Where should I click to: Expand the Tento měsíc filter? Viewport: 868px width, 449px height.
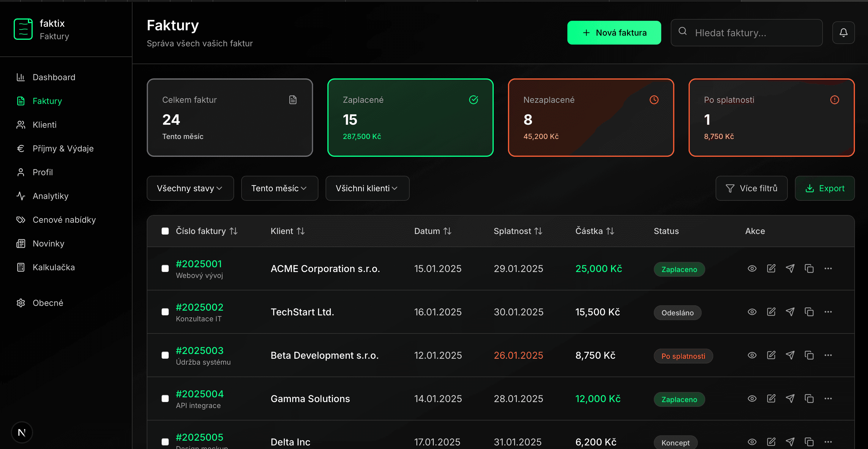click(279, 188)
